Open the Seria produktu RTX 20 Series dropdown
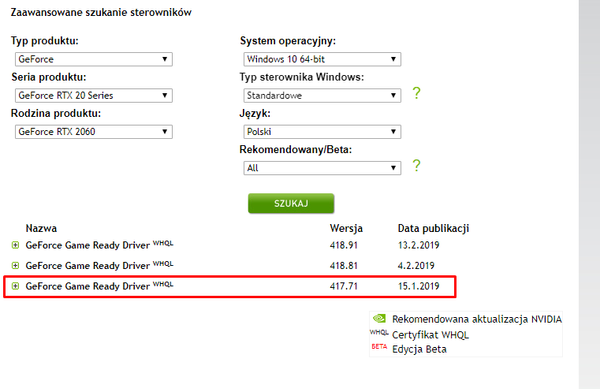Viewport: 600px width, 389px height. pyautogui.click(x=94, y=96)
